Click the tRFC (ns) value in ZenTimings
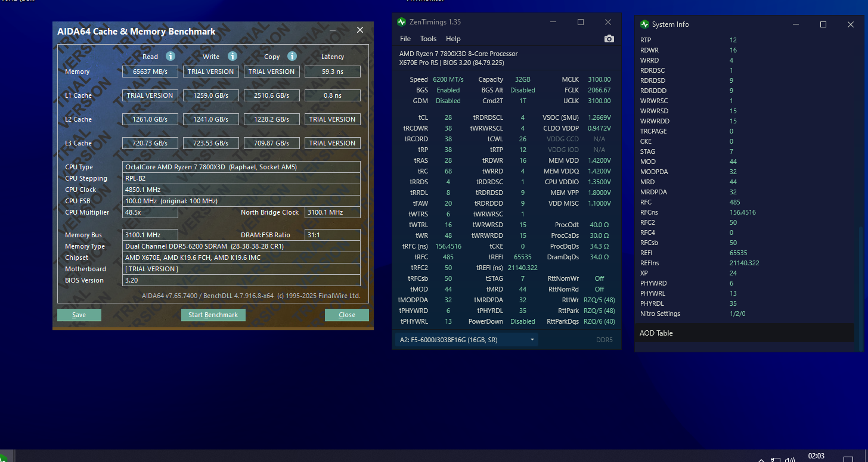Screen dimensions: 868x462 coord(448,246)
